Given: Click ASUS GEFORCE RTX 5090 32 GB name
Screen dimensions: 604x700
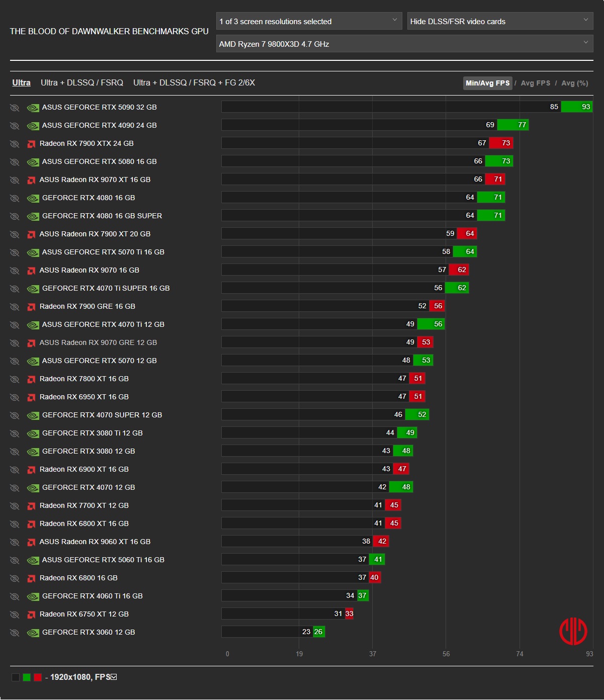Looking at the screenshot, I should pos(100,107).
